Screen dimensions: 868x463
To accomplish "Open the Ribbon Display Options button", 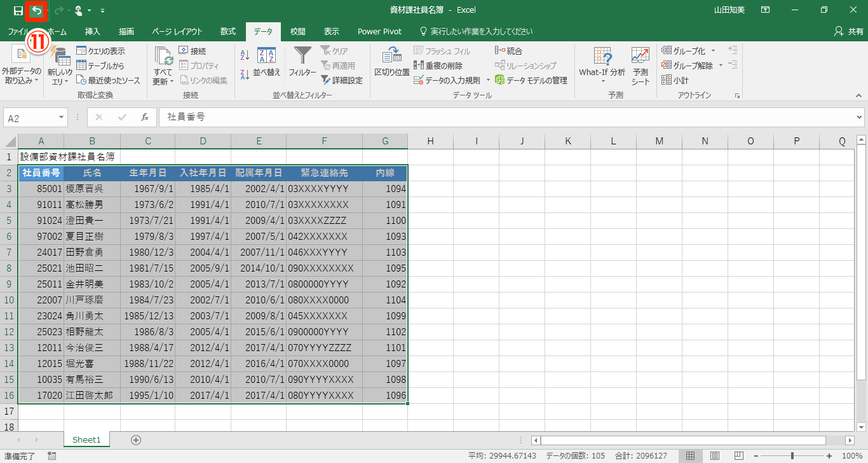I will (766, 10).
